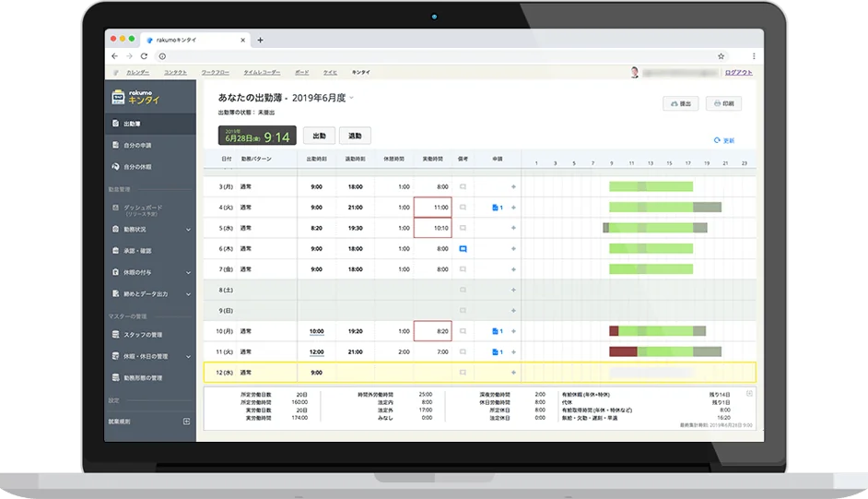Click the rakumo キンタイ logo
This screenshot has height=499, width=868.
point(136,97)
